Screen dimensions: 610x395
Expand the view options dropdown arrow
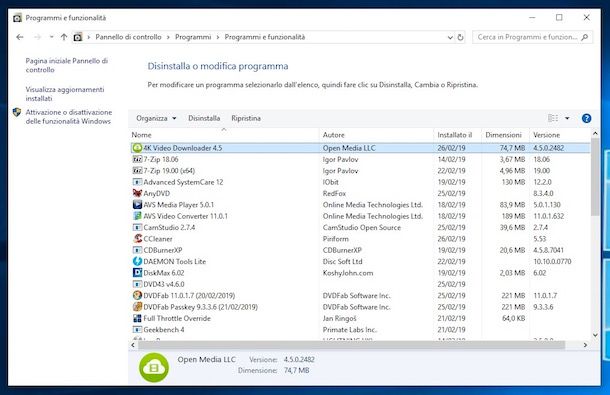[x=567, y=118]
